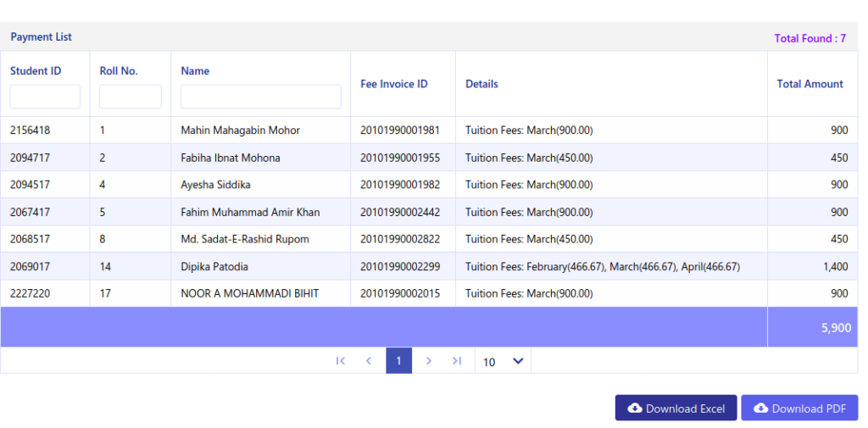Go to previous page arrow
The image size is (868, 428).
pos(369,361)
